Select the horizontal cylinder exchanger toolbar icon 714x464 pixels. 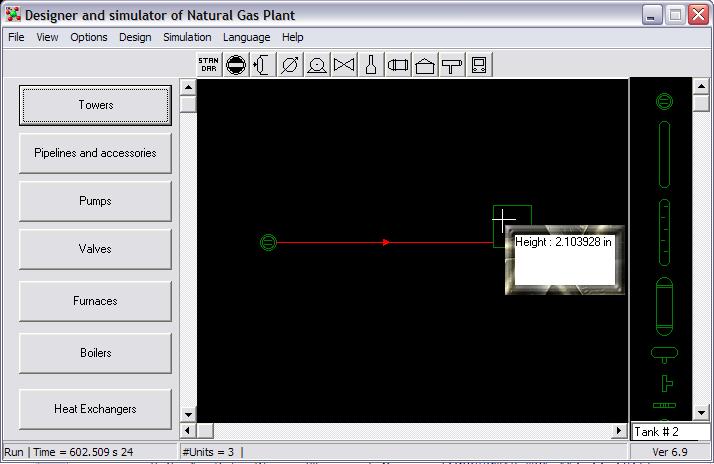[x=398, y=65]
